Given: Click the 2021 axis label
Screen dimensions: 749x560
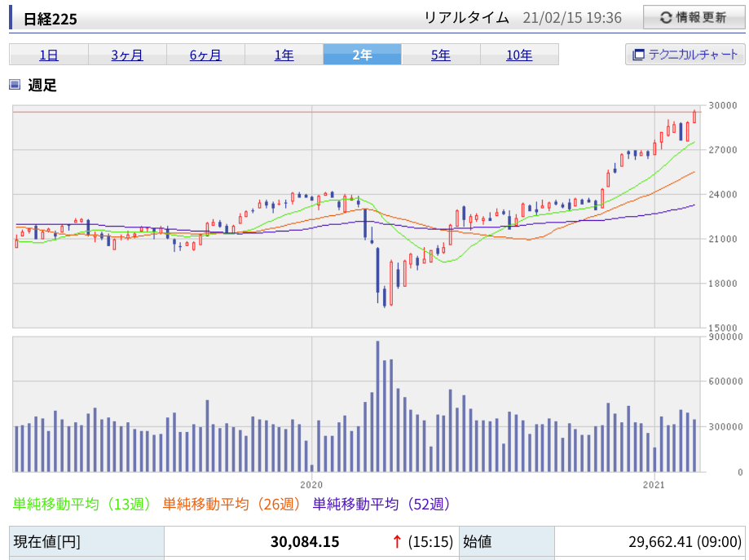Looking at the screenshot, I should click(x=654, y=485).
